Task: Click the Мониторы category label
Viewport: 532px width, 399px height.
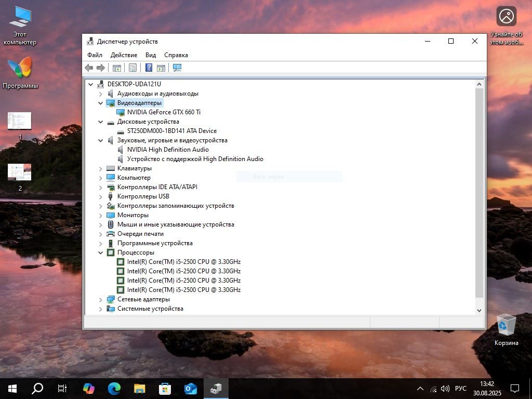Action: click(x=133, y=215)
